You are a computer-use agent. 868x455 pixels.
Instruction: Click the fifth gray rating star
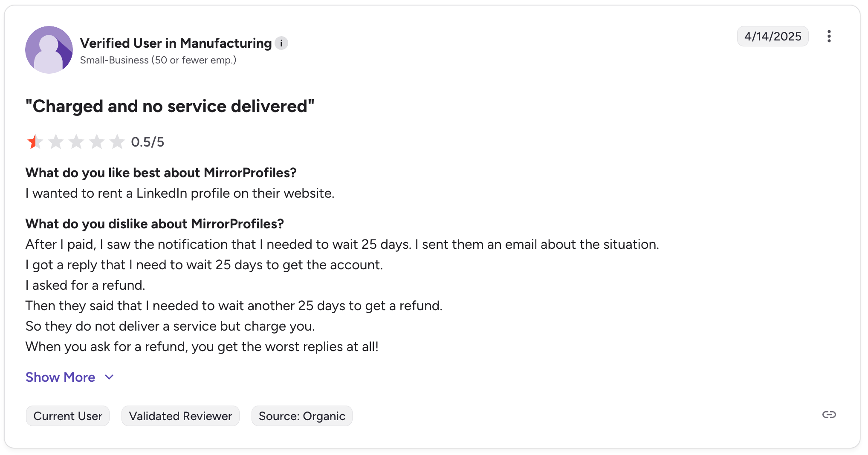tap(117, 142)
